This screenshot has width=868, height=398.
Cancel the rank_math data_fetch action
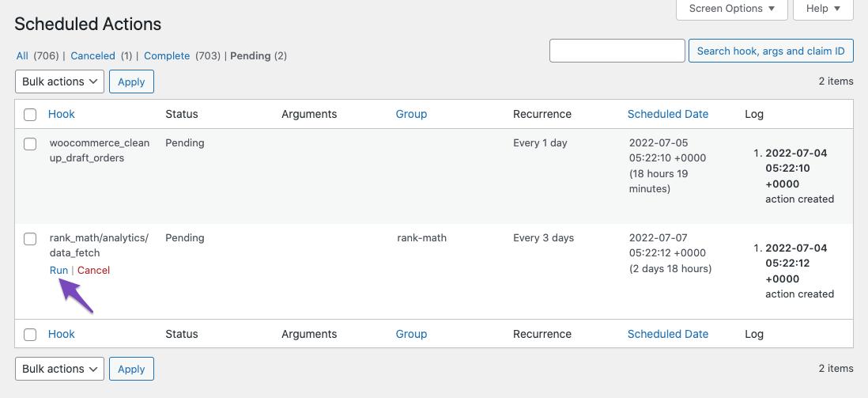93,271
